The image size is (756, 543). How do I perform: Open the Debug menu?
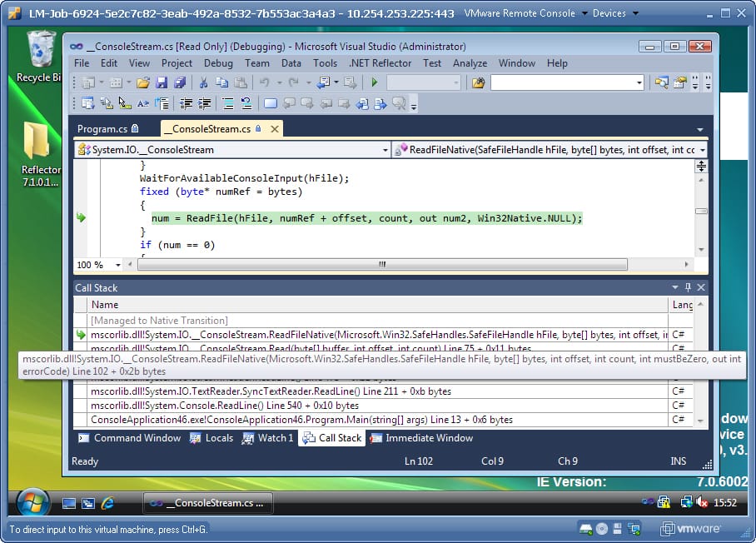(218, 63)
